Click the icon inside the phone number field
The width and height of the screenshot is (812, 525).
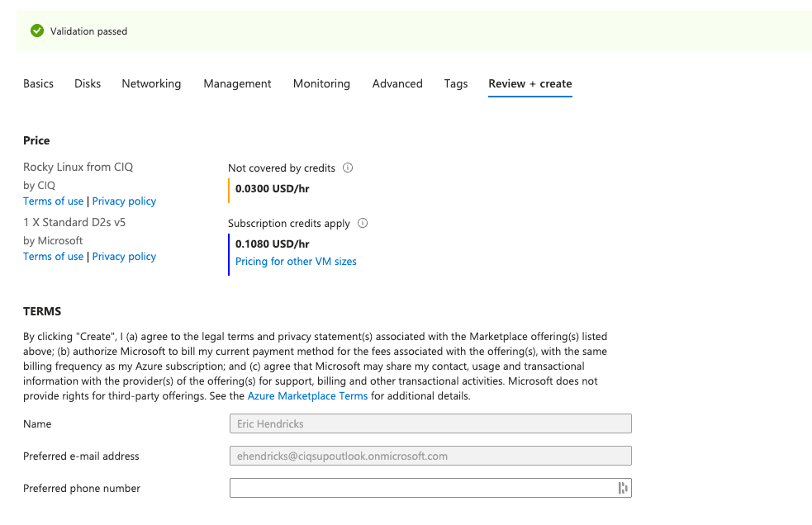coord(623,488)
